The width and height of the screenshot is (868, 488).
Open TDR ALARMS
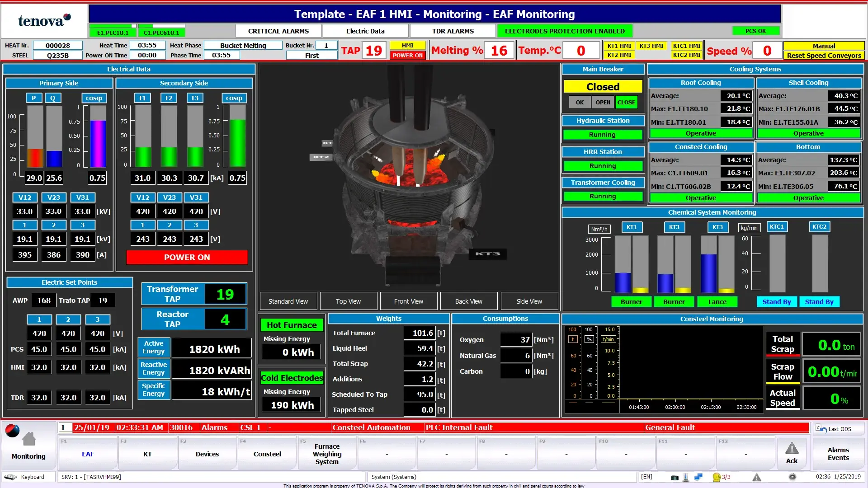453,31
